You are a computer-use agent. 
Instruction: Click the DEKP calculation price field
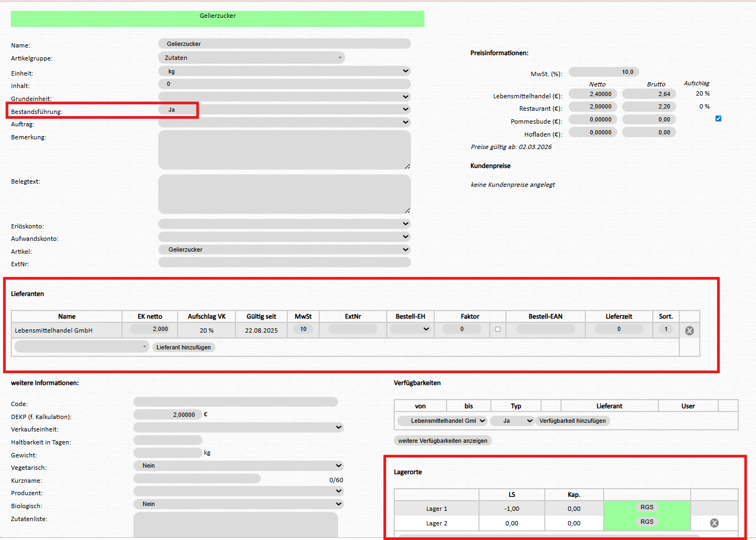point(168,415)
